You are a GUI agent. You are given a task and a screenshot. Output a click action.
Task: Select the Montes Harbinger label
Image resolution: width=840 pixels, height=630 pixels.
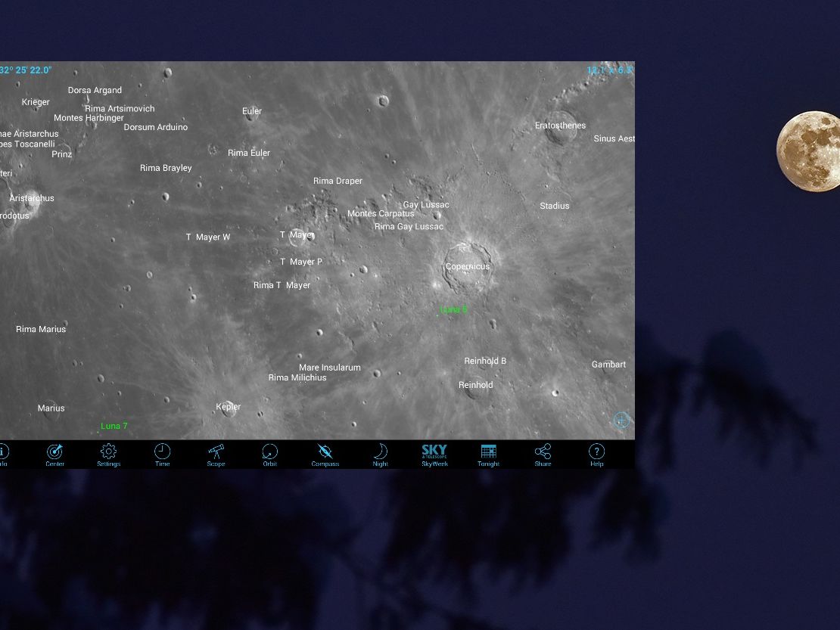pyautogui.click(x=89, y=118)
